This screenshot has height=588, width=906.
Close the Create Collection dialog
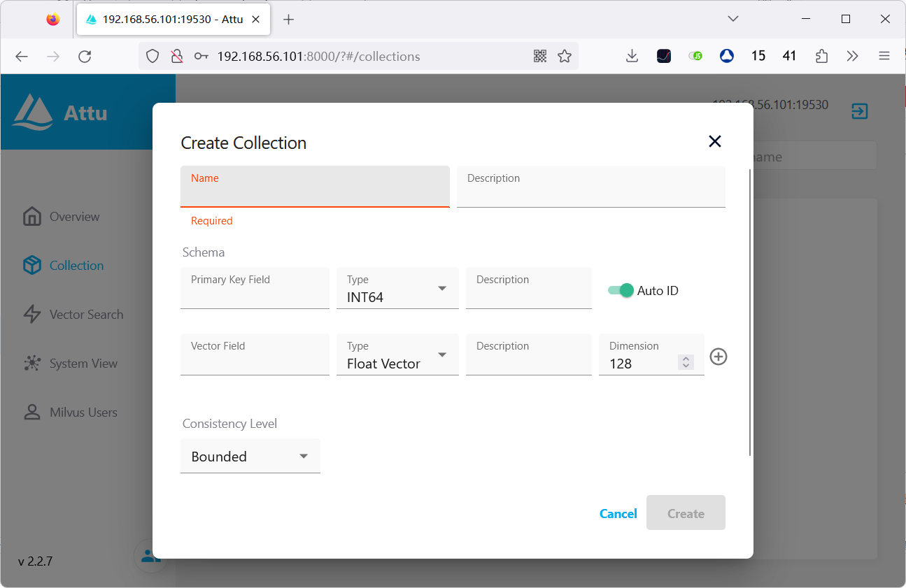(714, 141)
